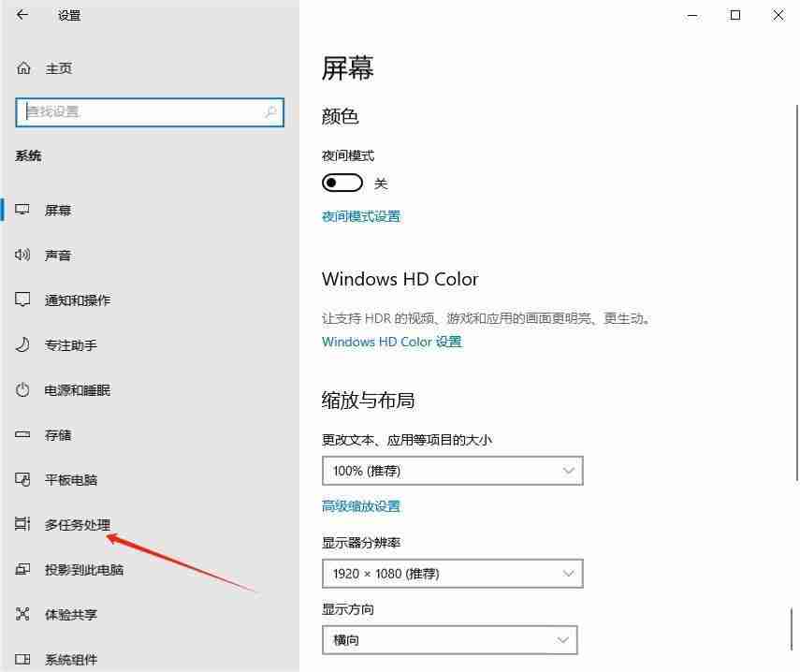Click the 体验共享 sidebar icon
This screenshot has height=672, width=800.
coord(22,614)
